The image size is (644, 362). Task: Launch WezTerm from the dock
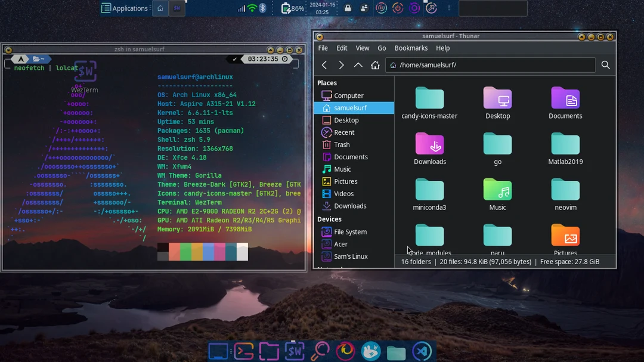pyautogui.click(x=295, y=351)
